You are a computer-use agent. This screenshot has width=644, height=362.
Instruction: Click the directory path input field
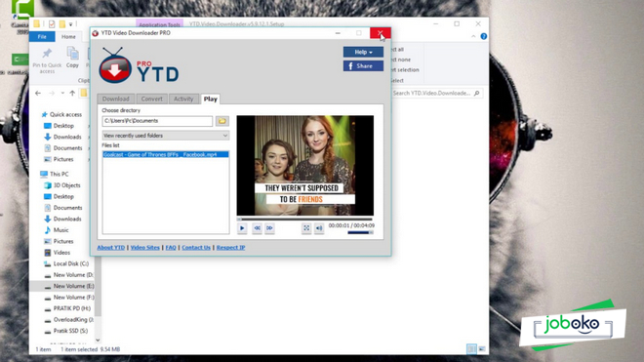pyautogui.click(x=157, y=121)
